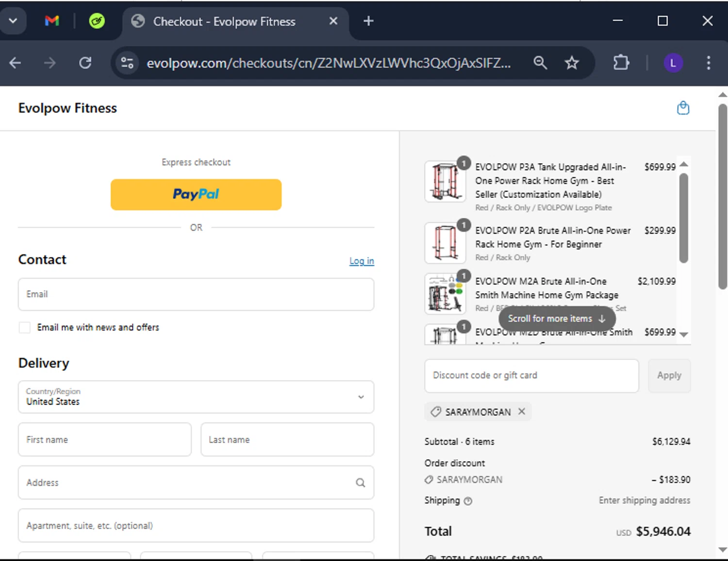Open the shopping bag cart icon
The width and height of the screenshot is (728, 561).
pos(683,108)
